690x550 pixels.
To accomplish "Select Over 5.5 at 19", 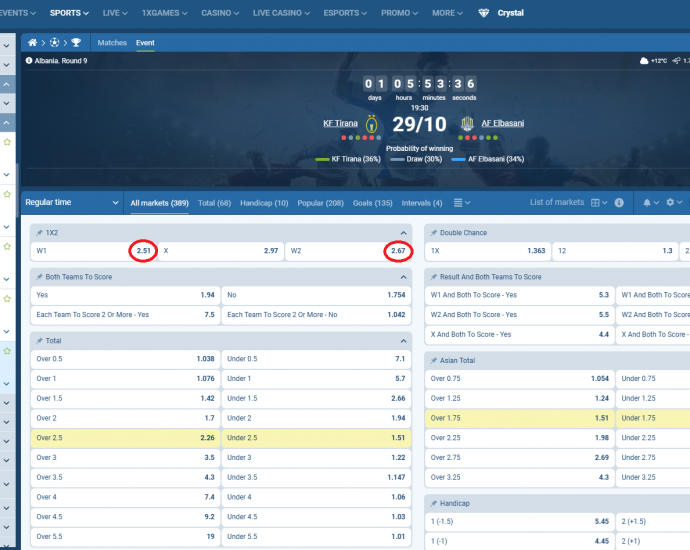I will pyautogui.click(x=125, y=536).
